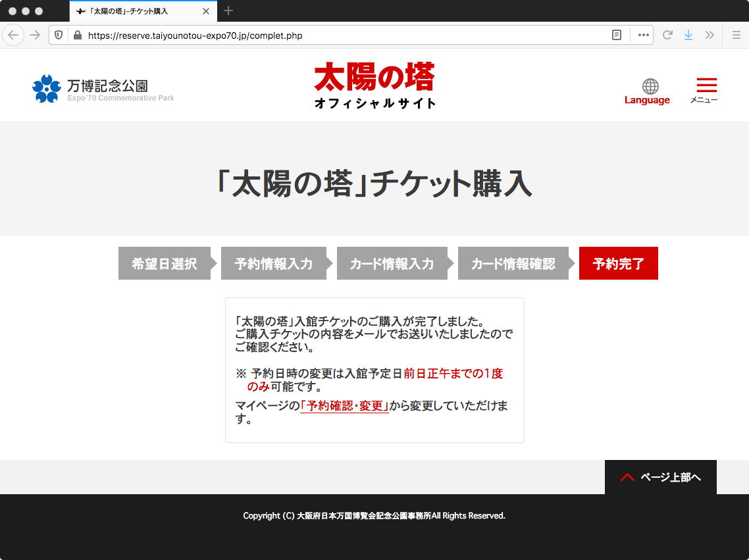Screen dimensions: 749x560
Task: Go back with the browser back arrow
Action: pos(13,35)
